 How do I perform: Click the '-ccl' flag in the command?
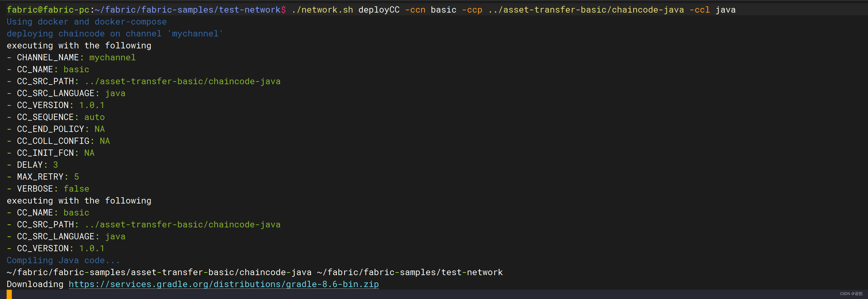700,10
